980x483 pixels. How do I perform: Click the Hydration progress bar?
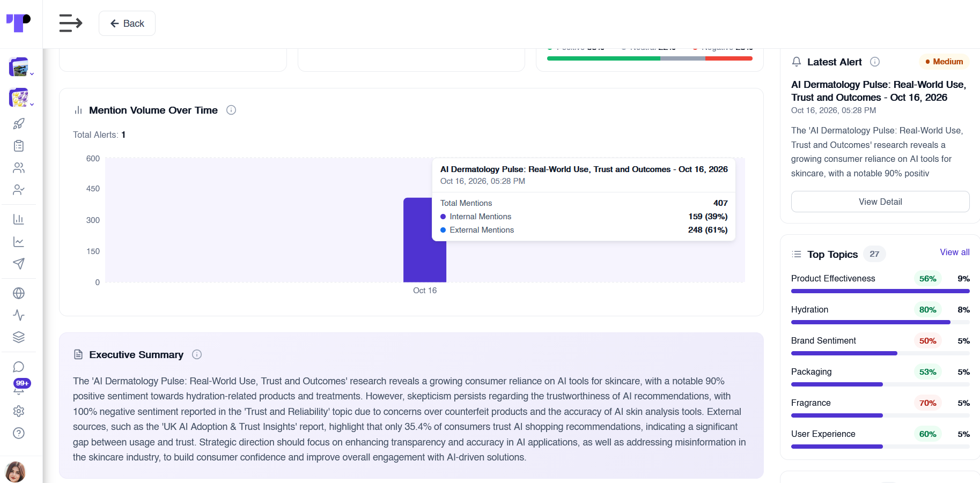(x=880, y=322)
